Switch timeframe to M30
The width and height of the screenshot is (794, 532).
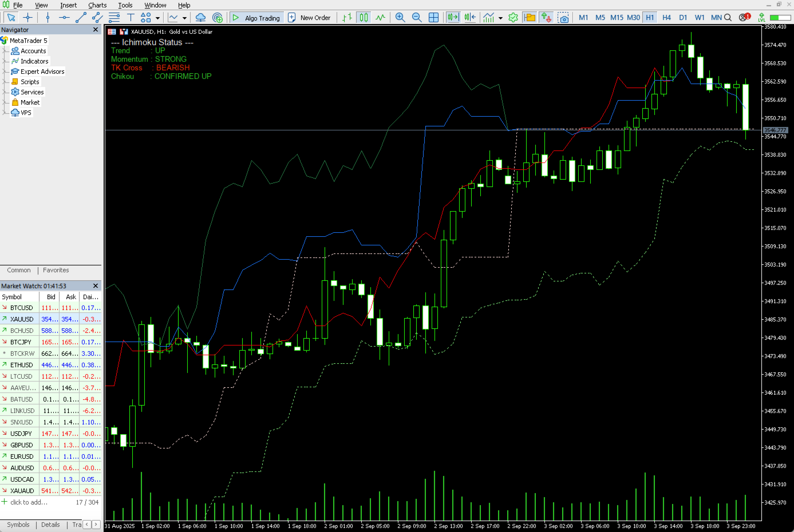click(x=633, y=18)
